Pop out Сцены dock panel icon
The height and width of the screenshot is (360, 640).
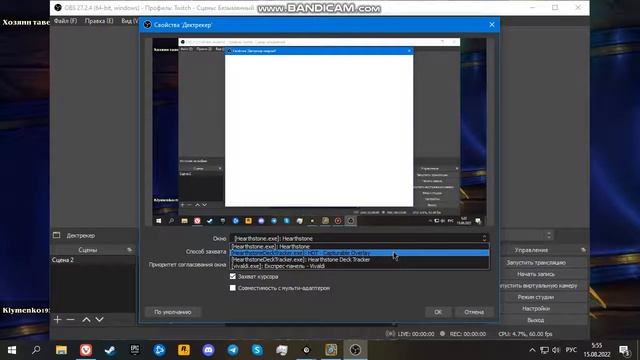click(x=129, y=250)
